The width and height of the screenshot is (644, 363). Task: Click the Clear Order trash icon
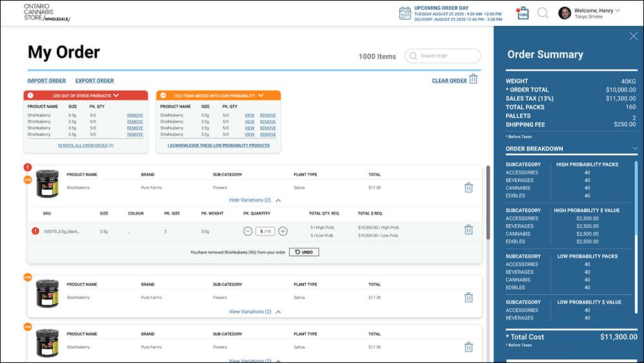473,79
